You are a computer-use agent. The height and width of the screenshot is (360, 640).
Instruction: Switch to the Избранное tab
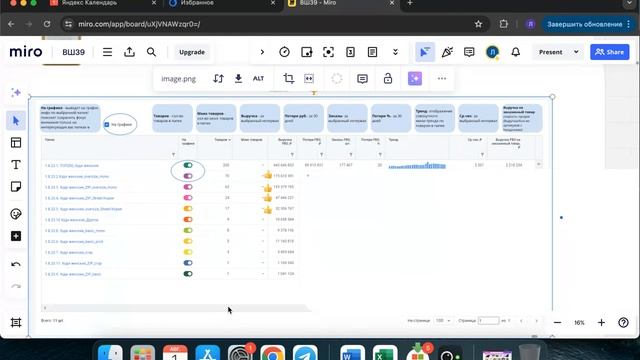(x=221, y=4)
